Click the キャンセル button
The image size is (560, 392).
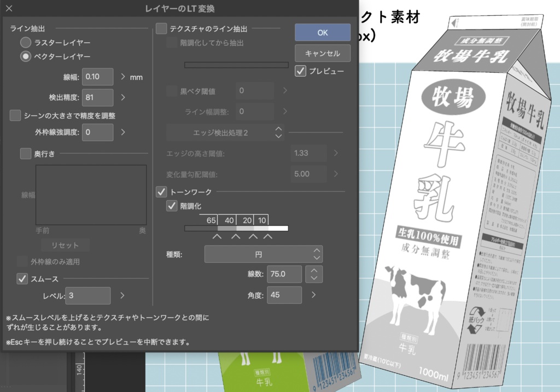click(322, 53)
